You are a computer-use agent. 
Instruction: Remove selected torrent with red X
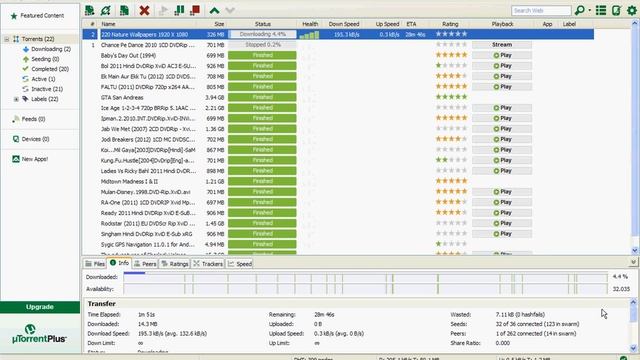pos(144,10)
